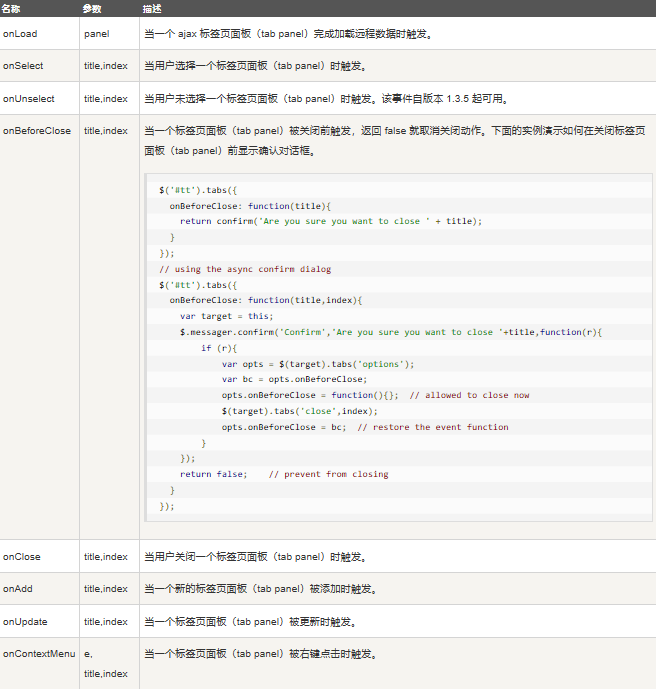Click title,index in the onBeforeClose row
The image size is (656, 689).
106,131
